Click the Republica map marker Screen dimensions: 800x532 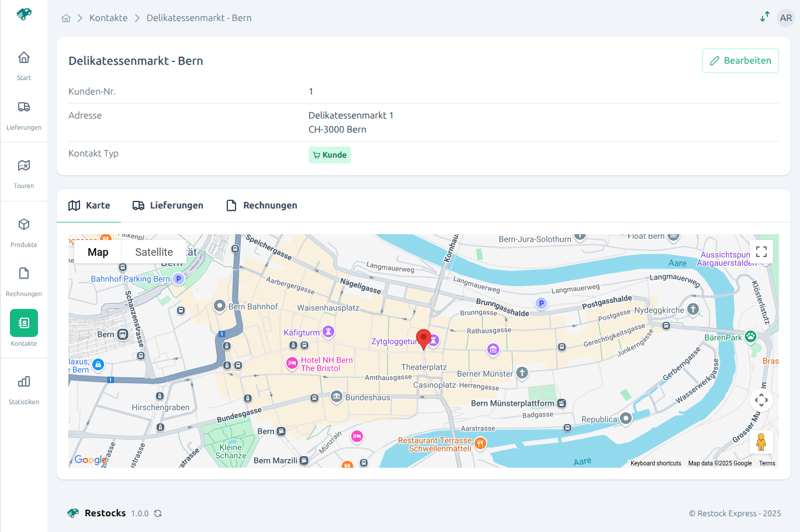(626, 418)
